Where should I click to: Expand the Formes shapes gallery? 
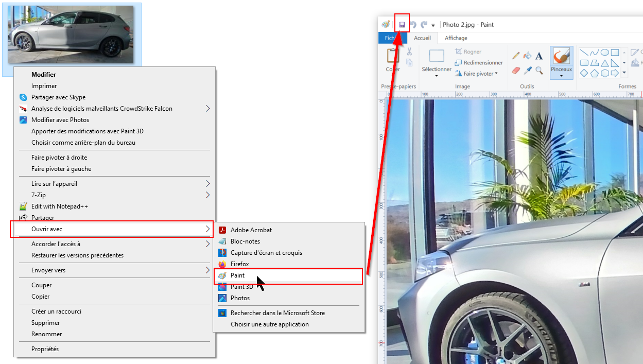[624, 73]
